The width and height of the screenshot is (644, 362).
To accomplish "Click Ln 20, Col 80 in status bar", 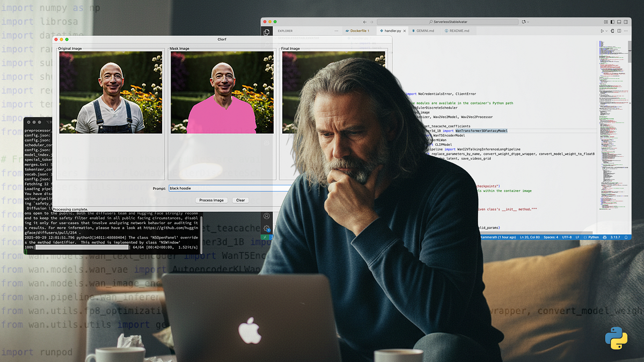I will click(530, 237).
